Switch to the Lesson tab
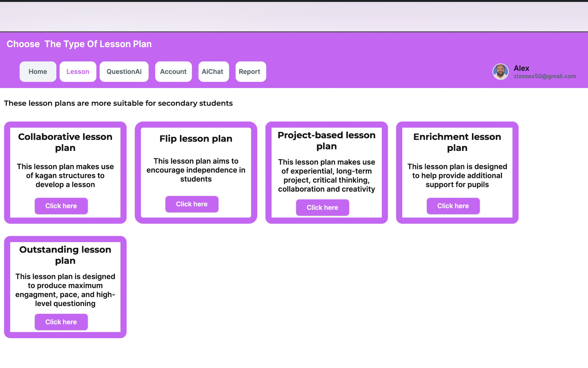This screenshot has height=368, width=588. (x=78, y=72)
